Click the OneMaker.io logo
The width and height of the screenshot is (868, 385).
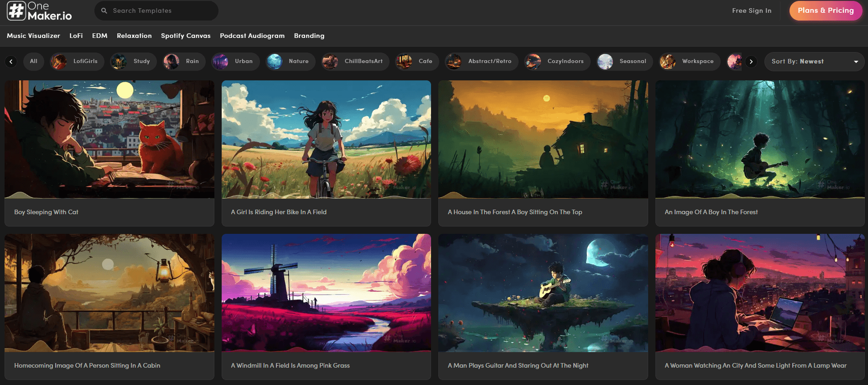(39, 11)
